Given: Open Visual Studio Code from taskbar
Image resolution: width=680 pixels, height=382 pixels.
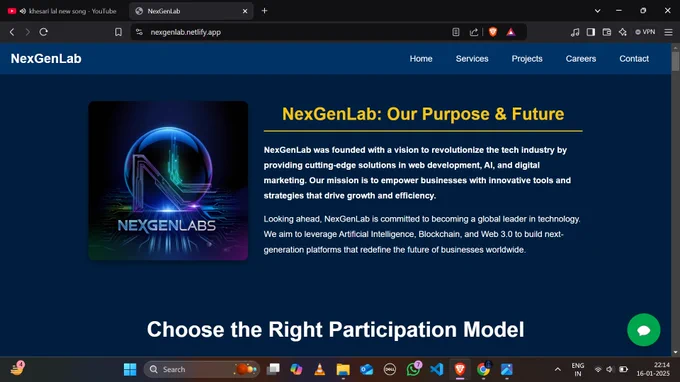Looking at the screenshot, I should coord(437,369).
